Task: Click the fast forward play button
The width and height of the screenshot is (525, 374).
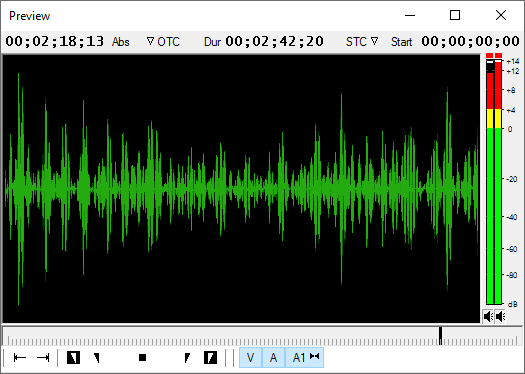Action: [x=210, y=358]
